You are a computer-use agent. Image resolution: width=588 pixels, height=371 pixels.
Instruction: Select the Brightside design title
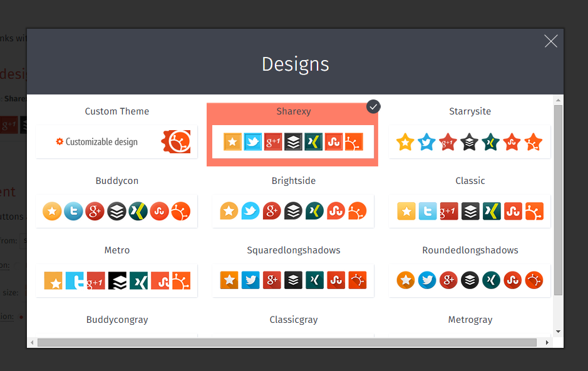coord(294,181)
